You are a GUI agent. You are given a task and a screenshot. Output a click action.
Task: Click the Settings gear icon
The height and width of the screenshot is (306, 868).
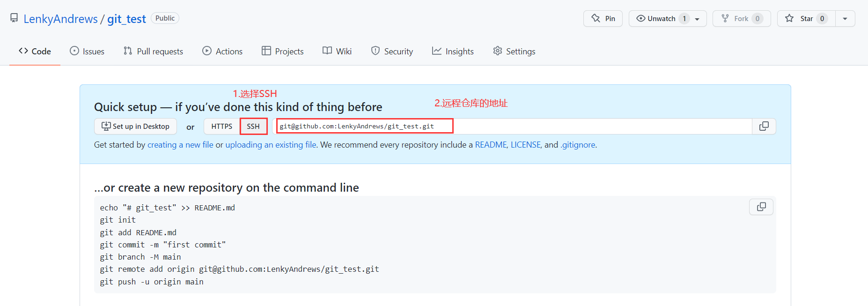coord(498,51)
